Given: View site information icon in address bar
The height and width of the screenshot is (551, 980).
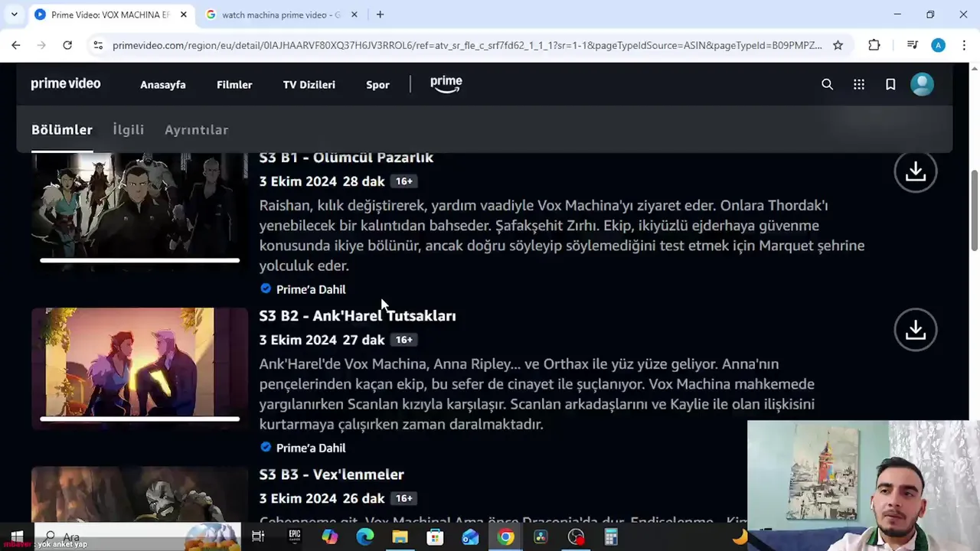Looking at the screenshot, I should (x=98, y=45).
